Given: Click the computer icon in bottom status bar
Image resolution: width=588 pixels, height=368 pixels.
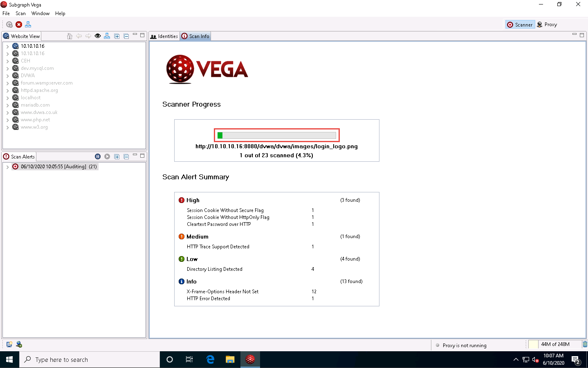Looking at the screenshot, I should (9, 344).
